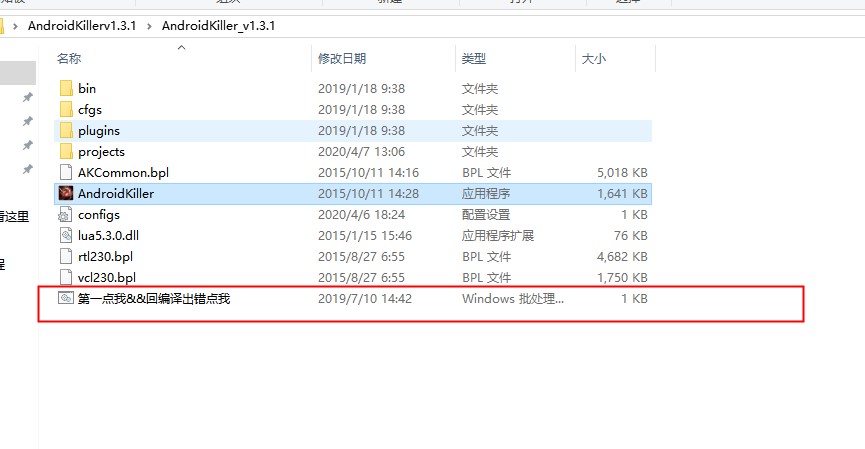Click the plugins folder icon
This screenshot has width=865, height=449.
click(x=66, y=130)
